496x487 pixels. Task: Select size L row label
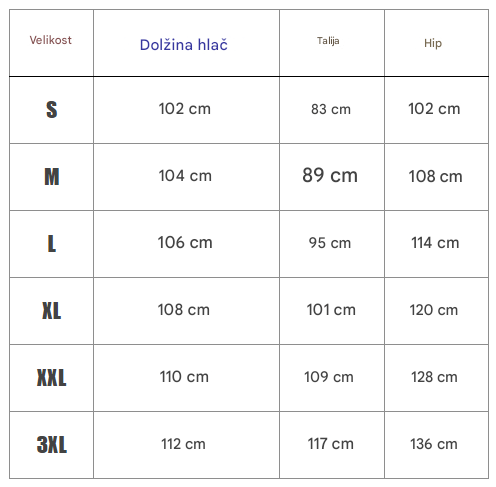point(52,243)
